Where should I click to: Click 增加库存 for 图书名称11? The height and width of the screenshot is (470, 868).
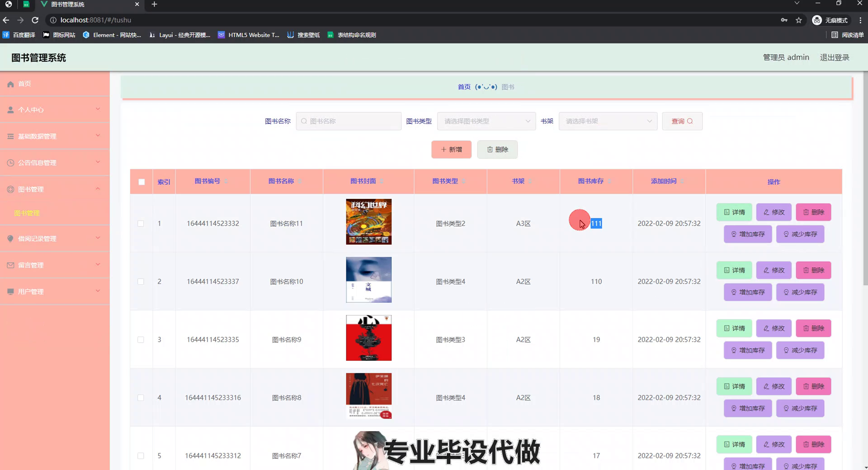[x=748, y=234]
